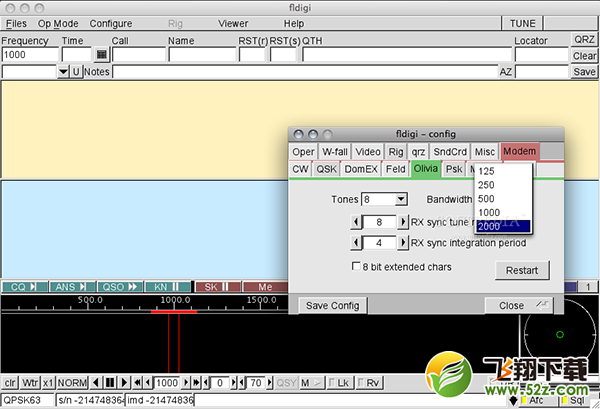Switch to the W-fall config tab
600x409 pixels.
pos(335,152)
